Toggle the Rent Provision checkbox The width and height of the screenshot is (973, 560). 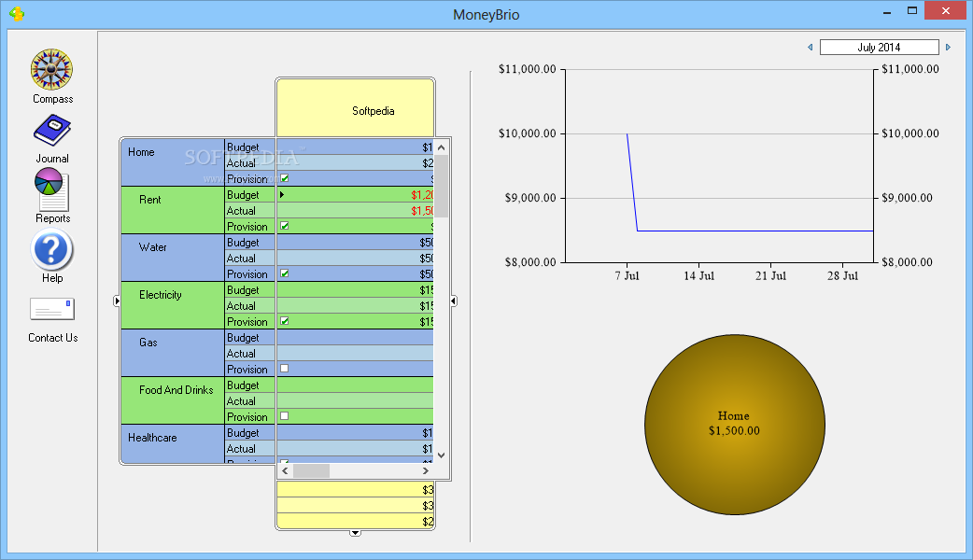284,226
